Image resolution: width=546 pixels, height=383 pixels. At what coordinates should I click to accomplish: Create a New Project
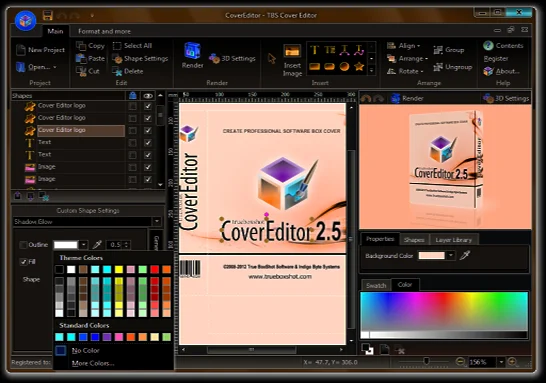[x=40, y=50]
